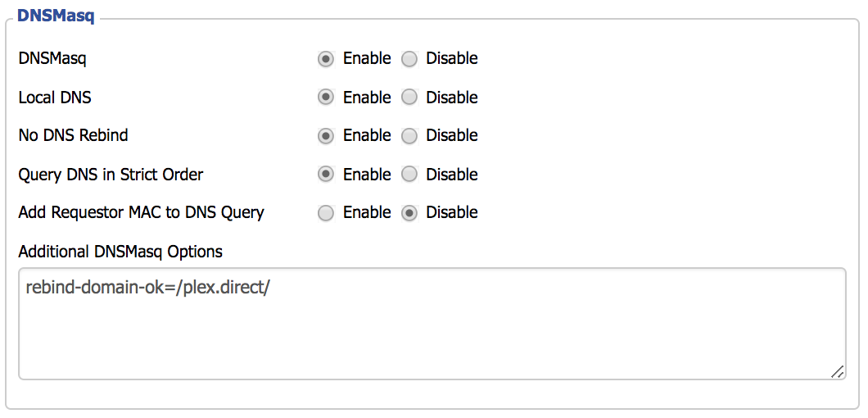Click the Additional DNSMasq Options label
This screenshot has height=418, width=868.
click(120, 252)
